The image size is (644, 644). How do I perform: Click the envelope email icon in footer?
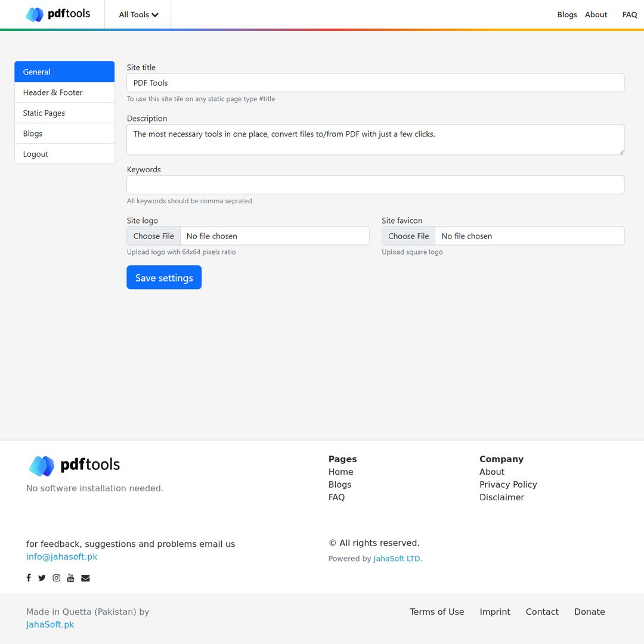click(85, 578)
